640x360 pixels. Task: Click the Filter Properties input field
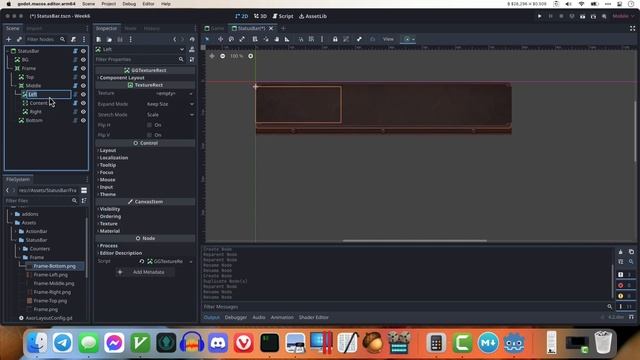(x=136, y=60)
